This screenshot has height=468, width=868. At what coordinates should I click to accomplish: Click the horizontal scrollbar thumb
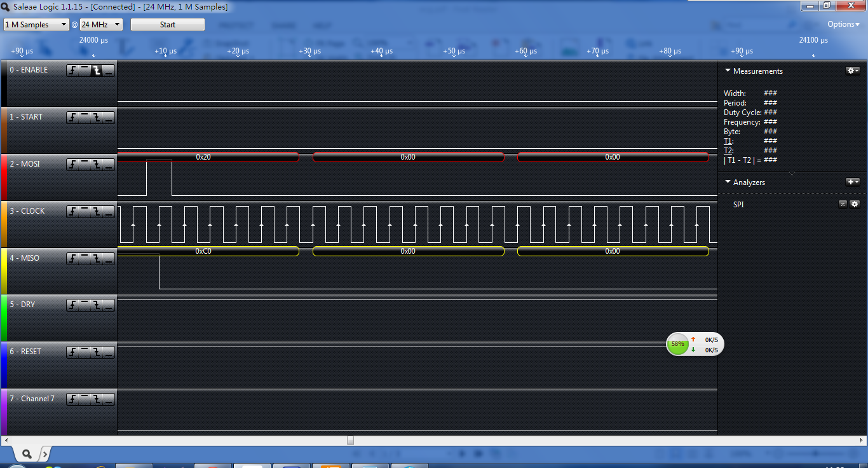[350, 440]
